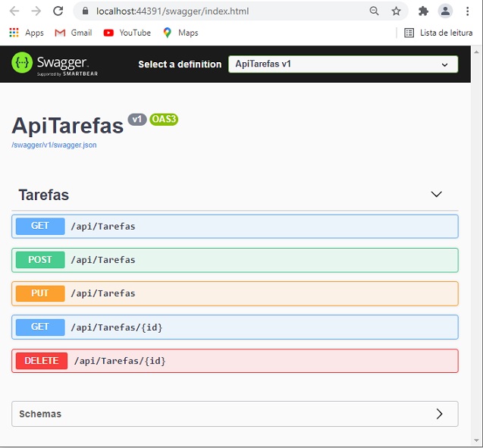Image resolution: width=483 pixels, height=448 pixels.
Task: Click the padlock site info icon
Action: pos(86,11)
